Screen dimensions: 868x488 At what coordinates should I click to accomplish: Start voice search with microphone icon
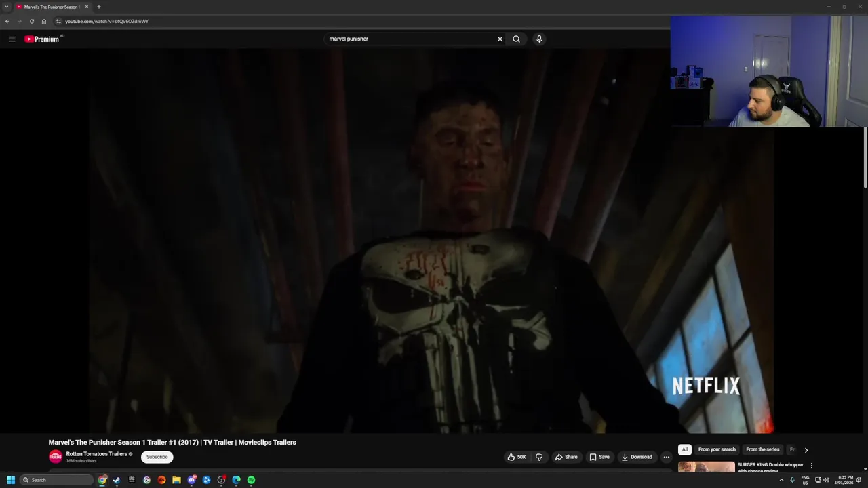(539, 39)
